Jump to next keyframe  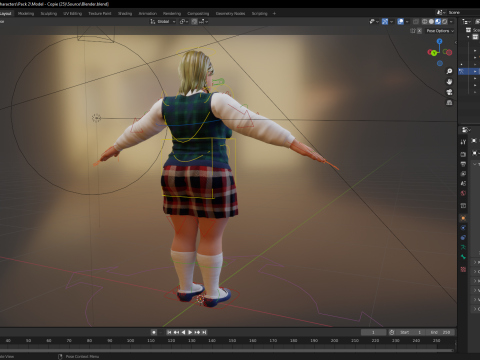tap(197, 332)
